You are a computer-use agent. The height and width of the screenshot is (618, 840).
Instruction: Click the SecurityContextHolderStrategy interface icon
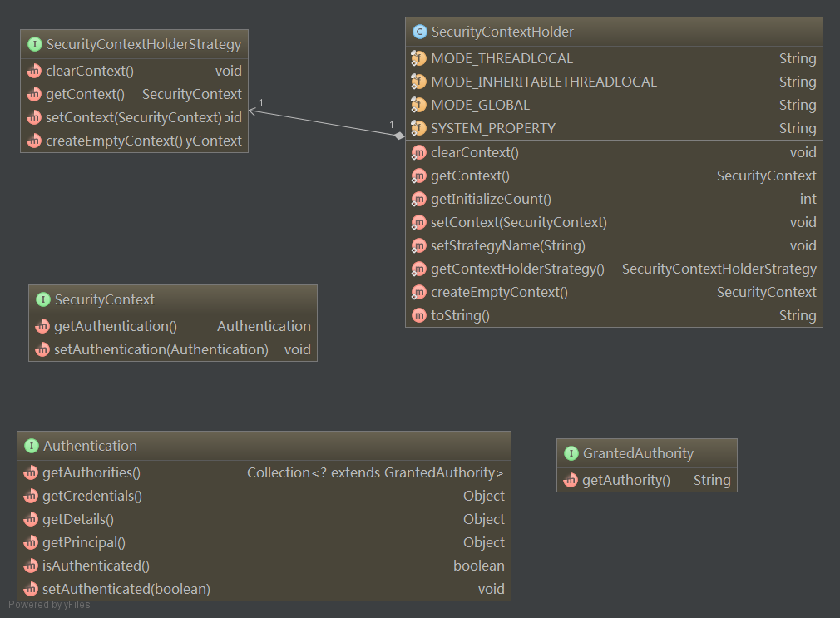(x=34, y=45)
